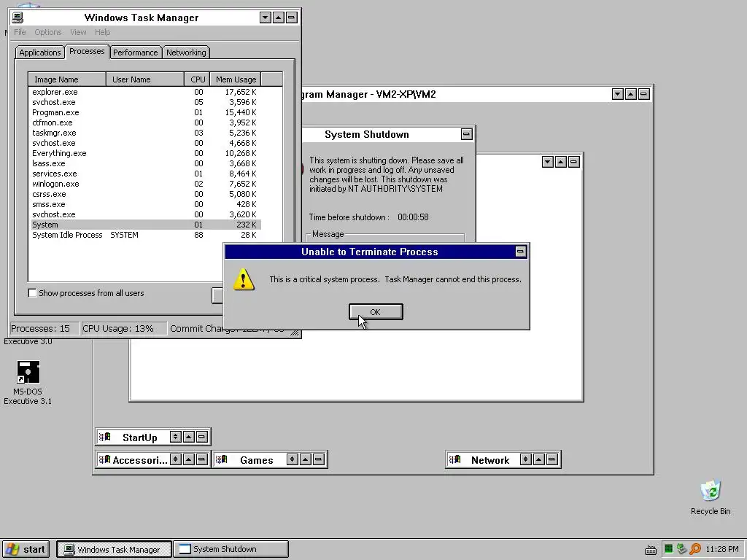Click the dash button on System Shutdown title bar
Image resolution: width=747 pixels, height=560 pixels.
coord(466,134)
